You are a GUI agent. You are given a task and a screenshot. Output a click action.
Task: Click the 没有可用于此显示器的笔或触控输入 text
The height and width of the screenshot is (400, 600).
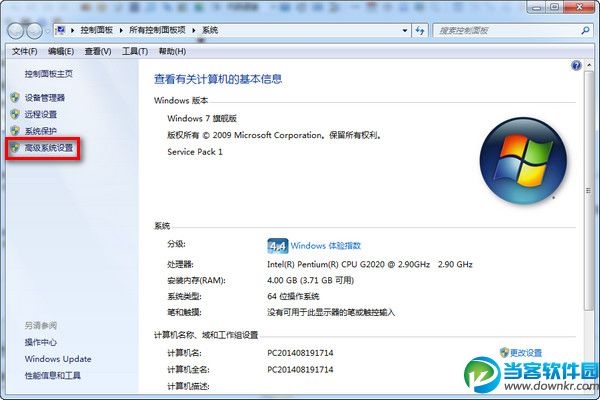tap(331, 313)
